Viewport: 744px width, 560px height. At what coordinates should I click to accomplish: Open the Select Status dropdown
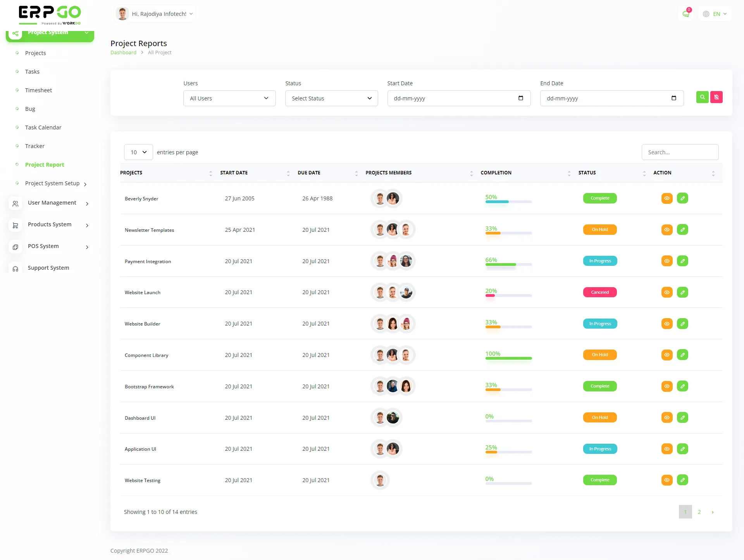331,98
